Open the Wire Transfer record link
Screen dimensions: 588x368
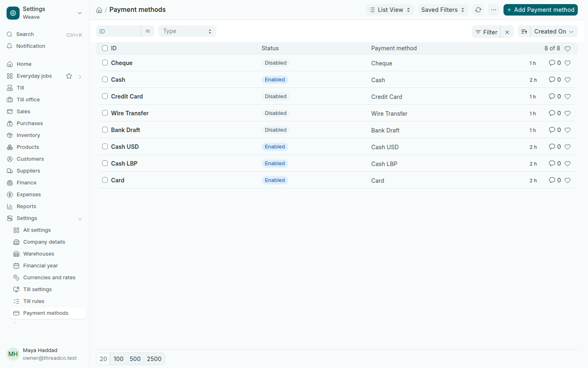(130, 113)
